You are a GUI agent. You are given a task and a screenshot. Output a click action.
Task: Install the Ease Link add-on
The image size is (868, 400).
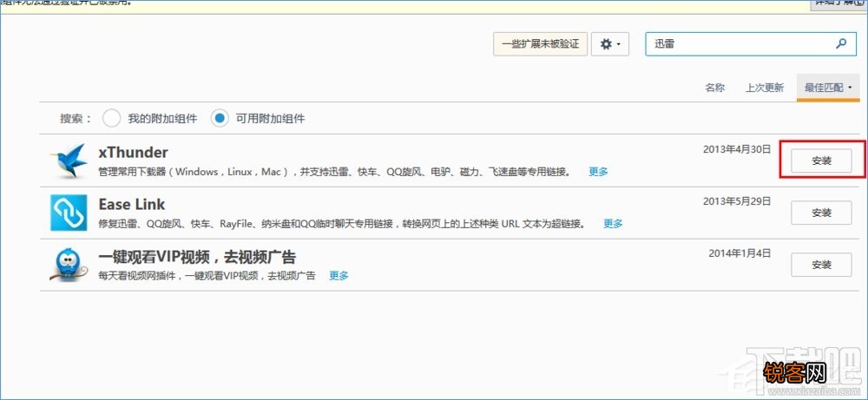pyautogui.click(x=821, y=213)
